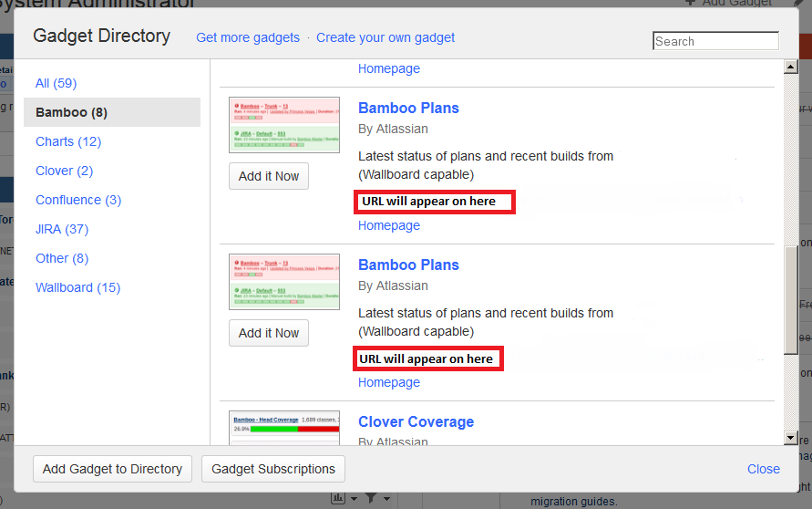This screenshot has width=812, height=509.
Task: Click Clover Coverage preview thumbnail
Action: [x=284, y=428]
